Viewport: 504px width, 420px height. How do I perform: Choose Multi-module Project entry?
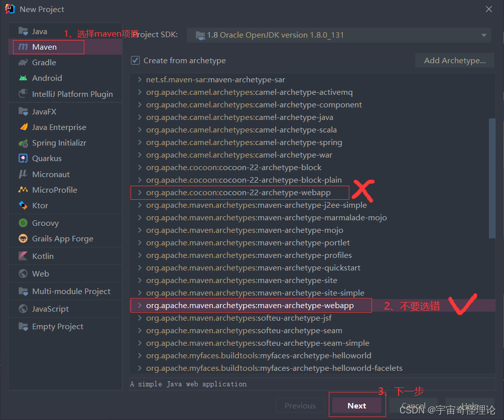(x=65, y=291)
